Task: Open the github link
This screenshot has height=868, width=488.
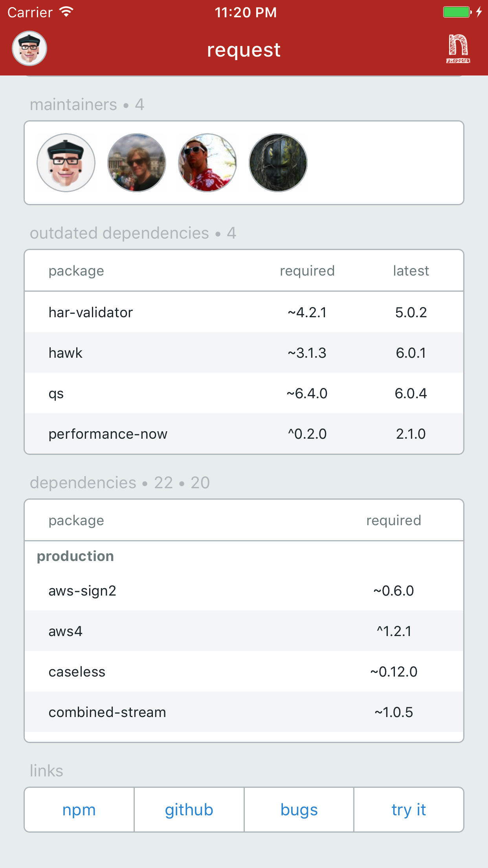Action: click(189, 810)
